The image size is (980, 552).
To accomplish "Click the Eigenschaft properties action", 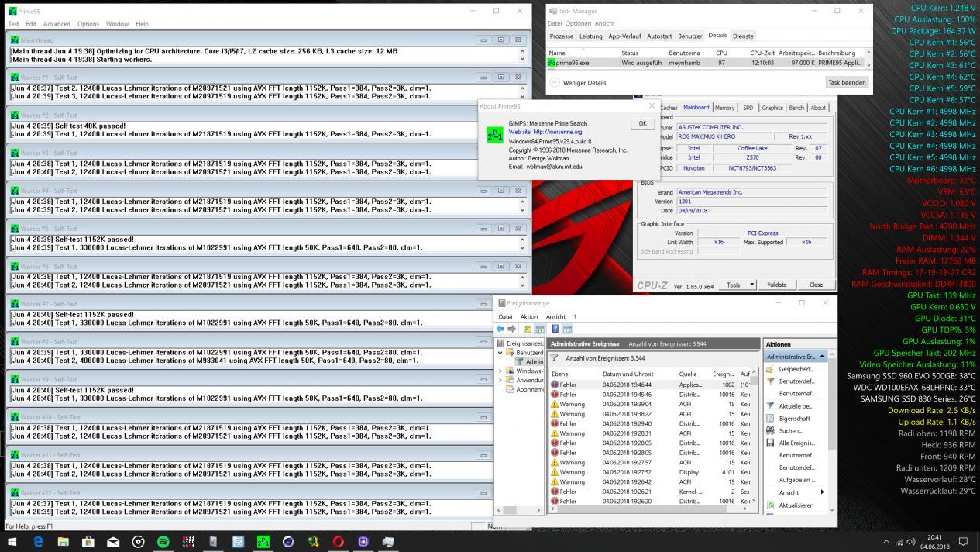I will pos(770,418).
